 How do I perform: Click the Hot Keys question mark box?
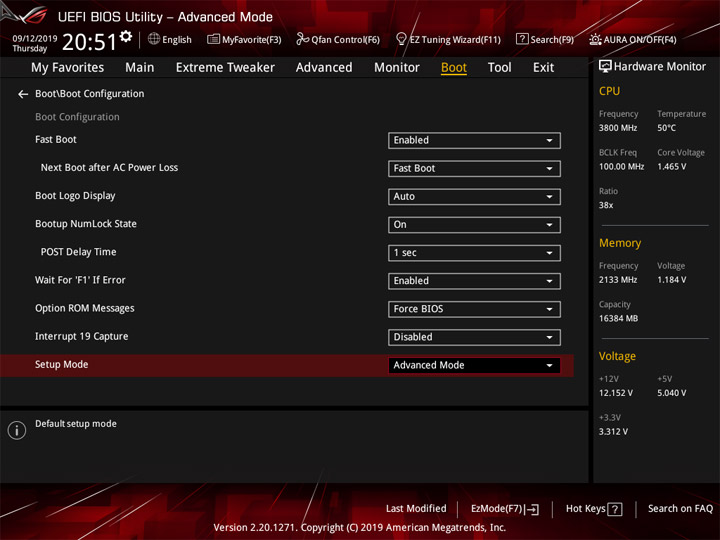614,509
